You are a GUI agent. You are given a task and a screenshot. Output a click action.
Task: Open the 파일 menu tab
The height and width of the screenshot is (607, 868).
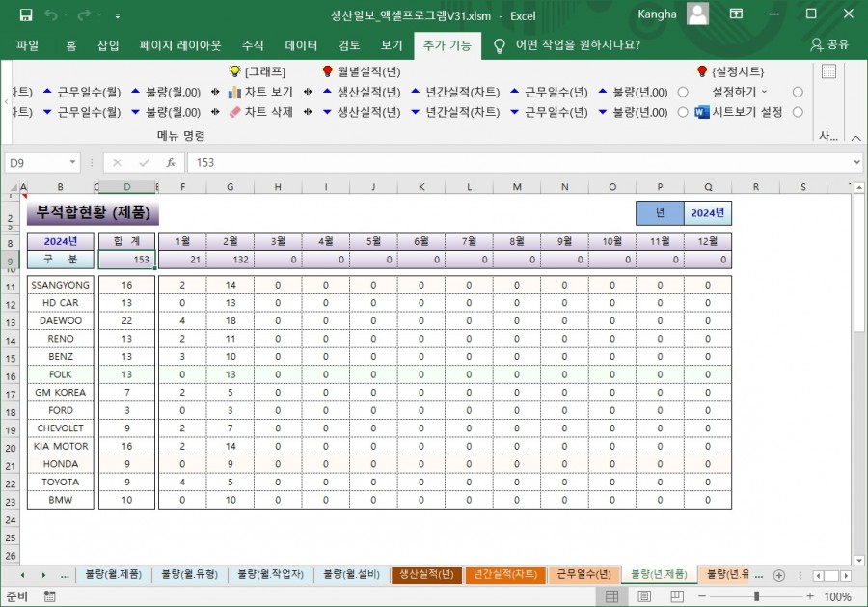point(28,45)
